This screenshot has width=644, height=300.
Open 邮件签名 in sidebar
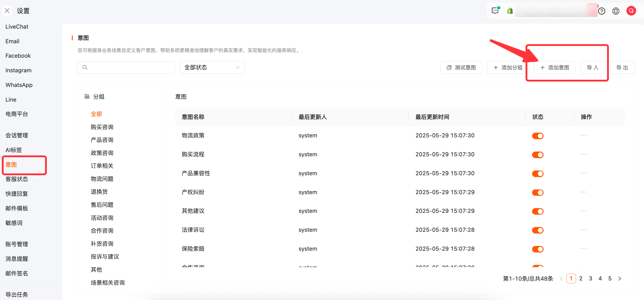17,273
